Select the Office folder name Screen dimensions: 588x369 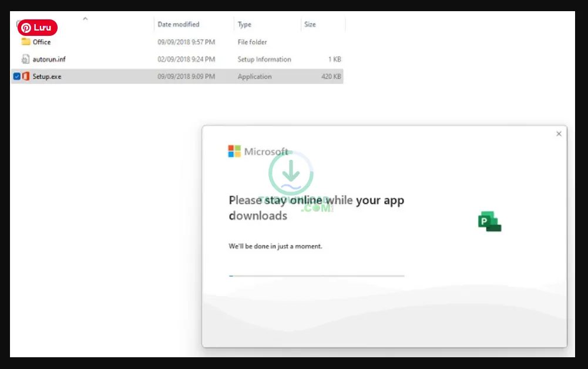[x=42, y=42]
